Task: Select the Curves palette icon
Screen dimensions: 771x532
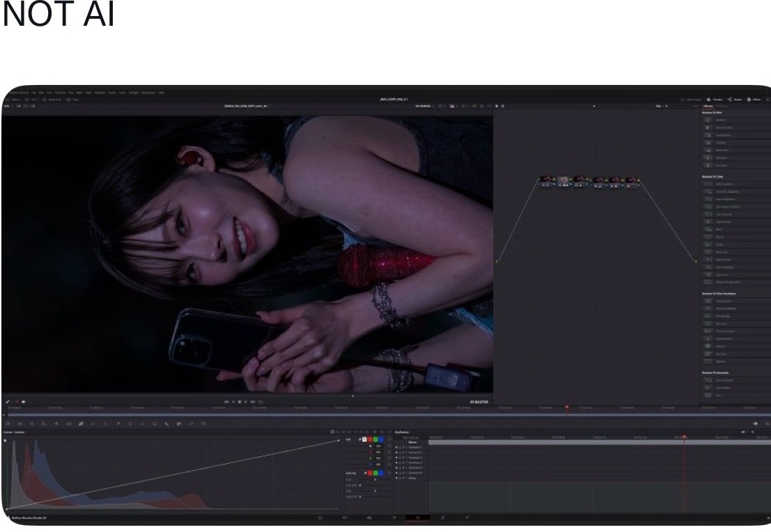Action: point(81,423)
